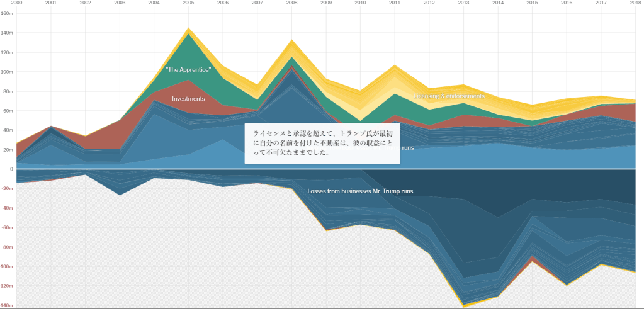The width and height of the screenshot is (644, 311).
Task: Click the 2010 year label
Action: click(x=360, y=3)
